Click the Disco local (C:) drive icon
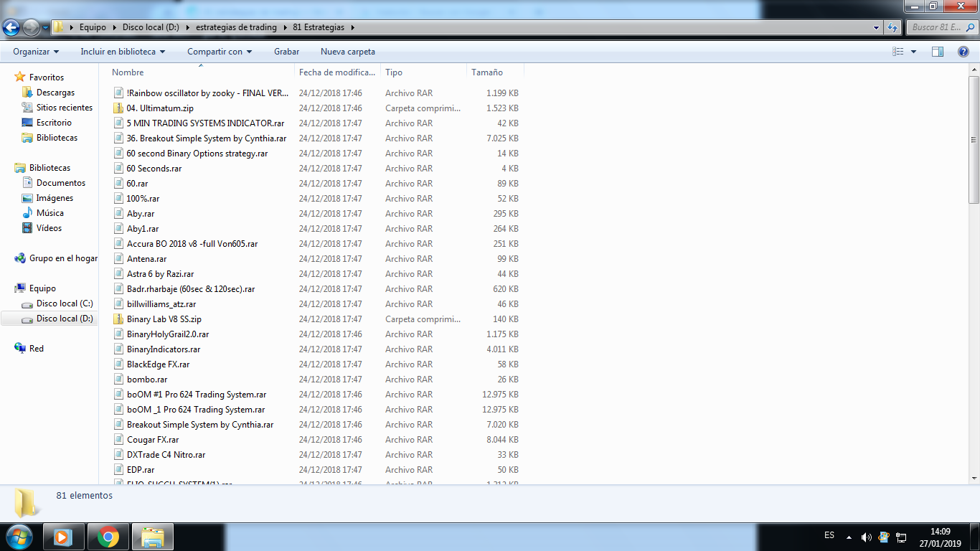The image size is (980, 551). click(27, 303)
